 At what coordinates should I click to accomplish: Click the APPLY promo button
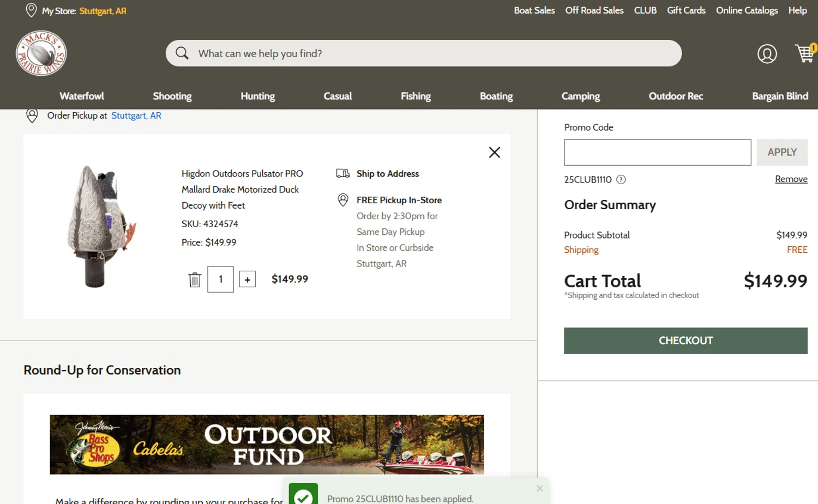click(782, 152)
